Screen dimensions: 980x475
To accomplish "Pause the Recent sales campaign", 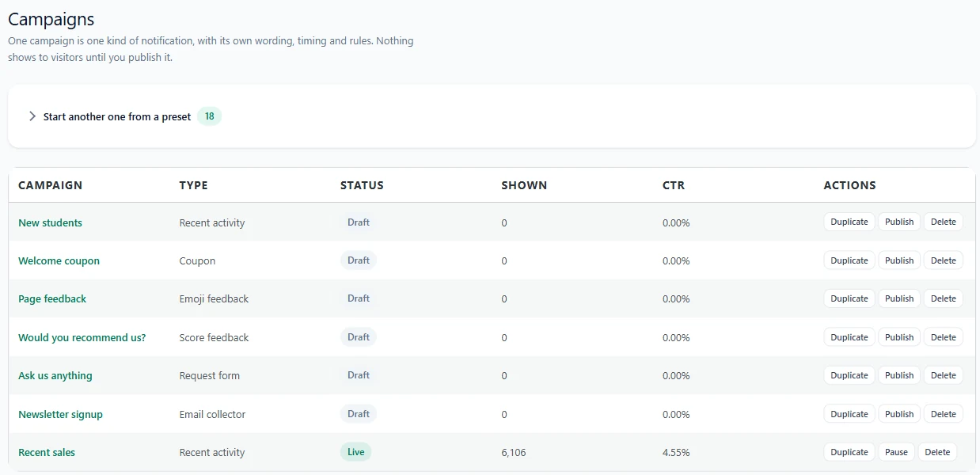I will pyautogui.click(x=897, y=452).
